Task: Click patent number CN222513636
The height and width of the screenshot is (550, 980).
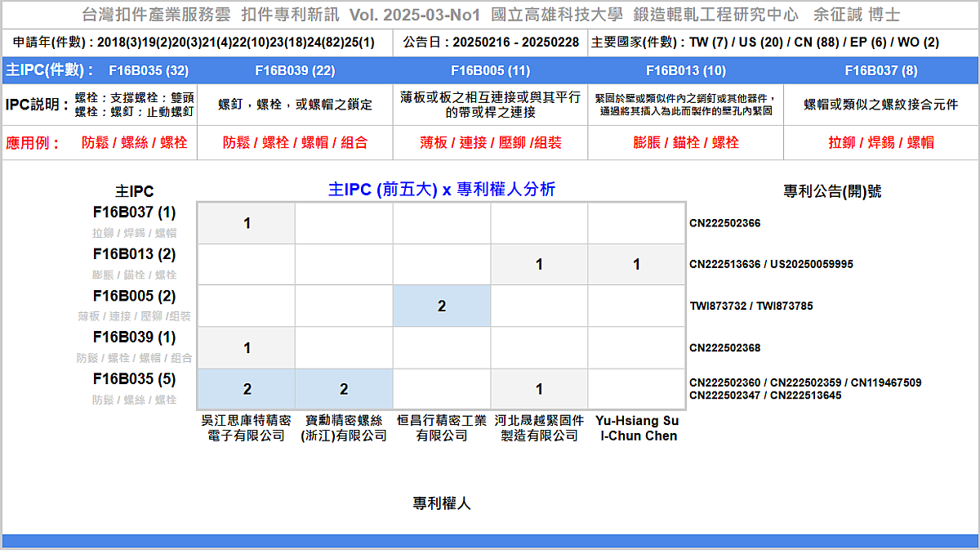Action: (725, 264)
